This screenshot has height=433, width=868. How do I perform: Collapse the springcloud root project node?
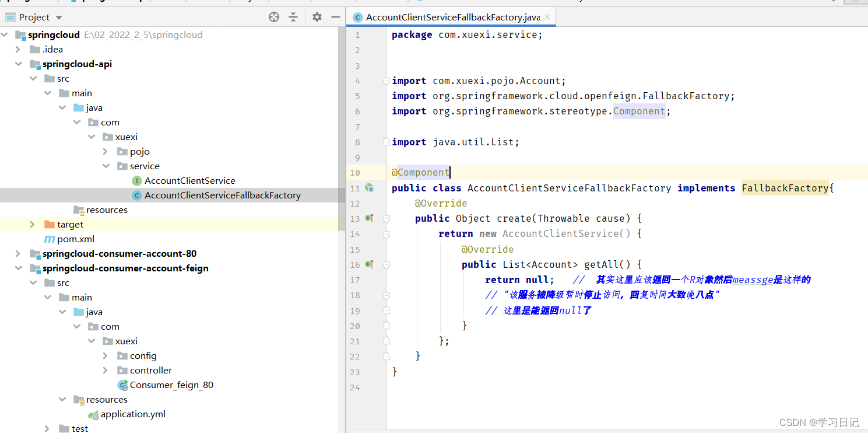(x=5, y=35)
